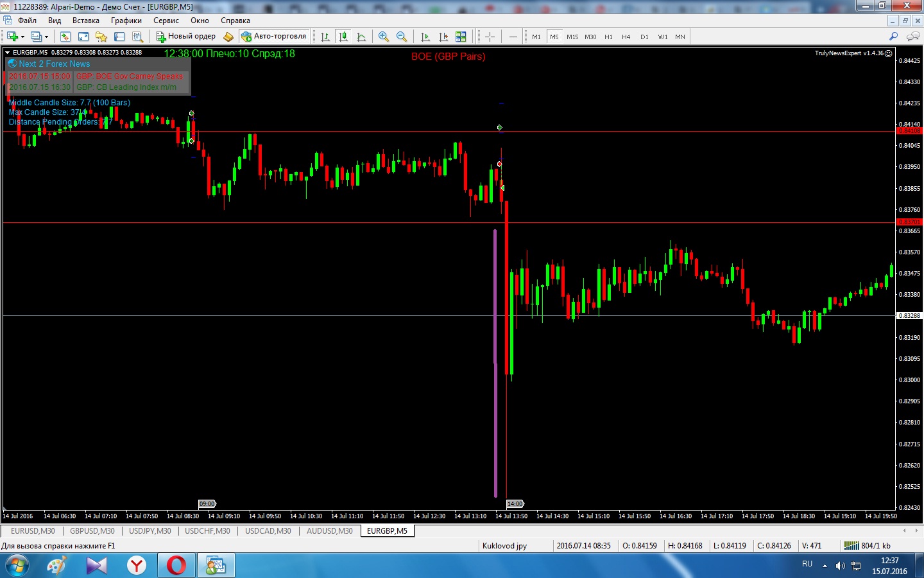This screenshot has width=924, height=578.
Task: Open the Сервис menu
Action: (x=166, y=21)
